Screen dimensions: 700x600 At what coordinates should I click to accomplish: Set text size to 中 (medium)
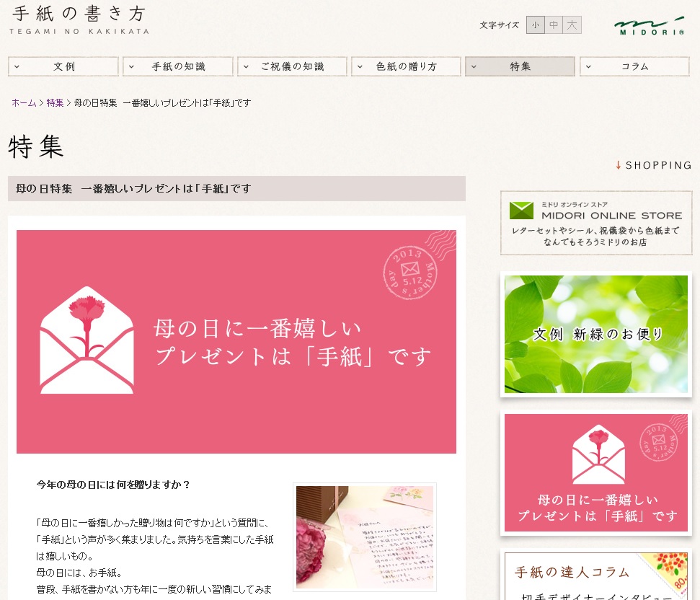(x=554, y=25)
